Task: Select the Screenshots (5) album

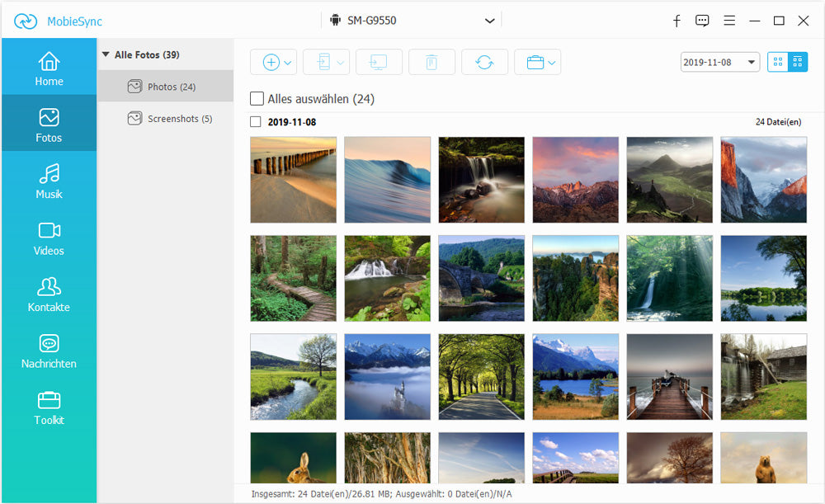Action: (x=170, y=119)
